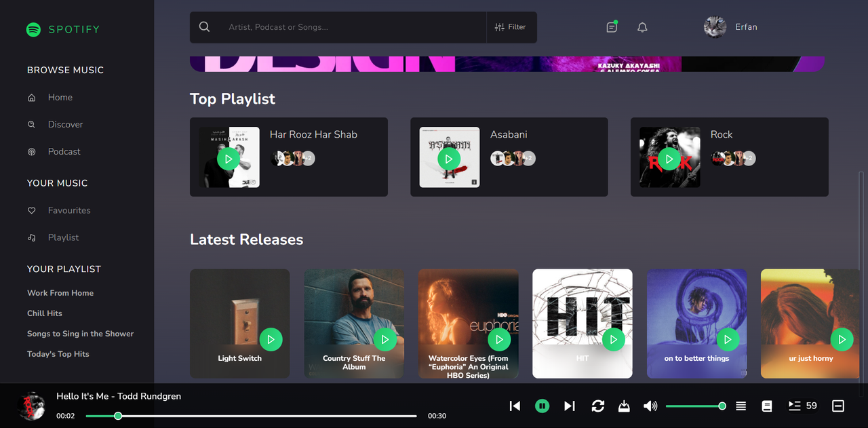The width and height of the screenshot is (868, 428).
Task: Minimize the player bar
Action: tap(838, 406)
